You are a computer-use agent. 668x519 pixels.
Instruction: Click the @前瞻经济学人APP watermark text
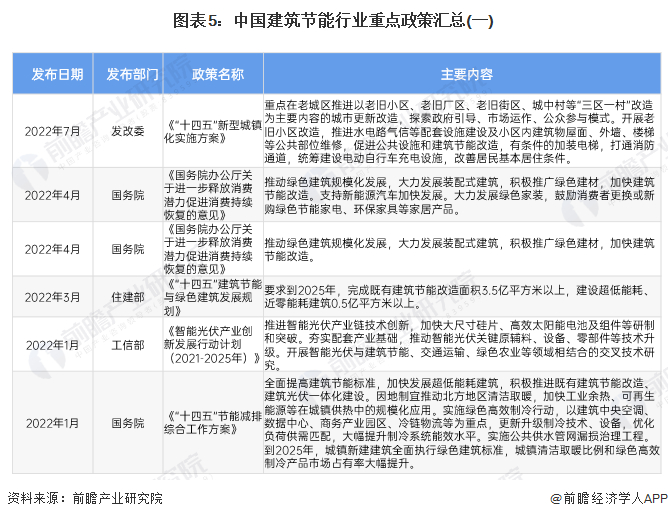609,498
